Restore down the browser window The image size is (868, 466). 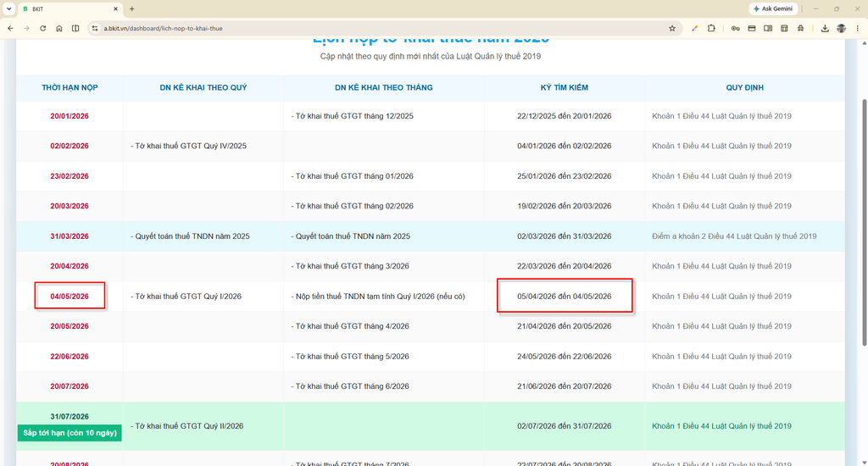(837, 8)
